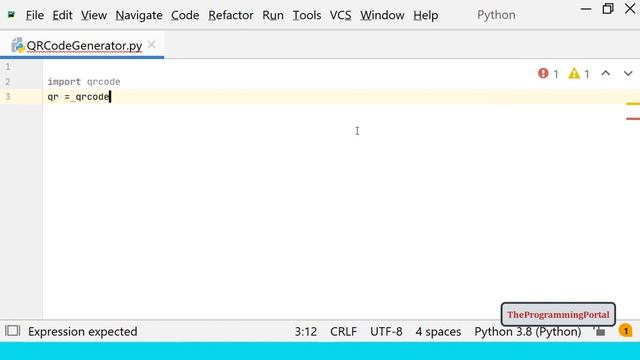640x360 pixels.
Task: Close the PyCharm window
Action: 630,9
